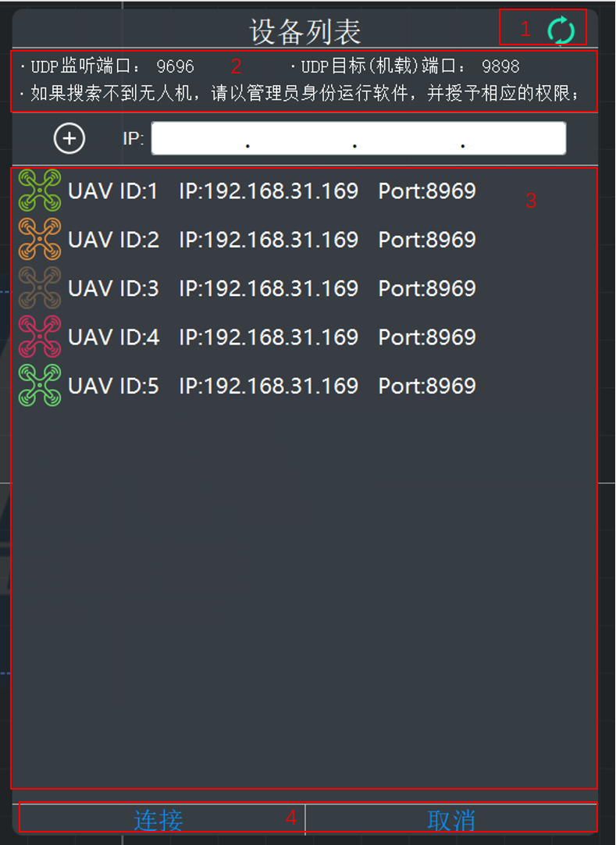
Task: Choose UAV ID:3 device label
Action: [113, 288]
